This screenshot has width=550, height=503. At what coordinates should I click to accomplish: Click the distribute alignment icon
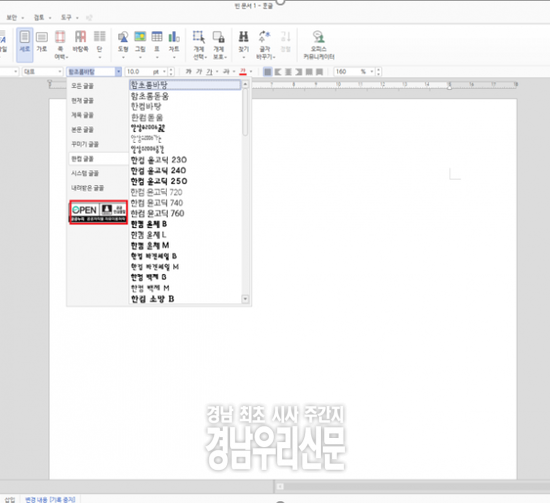pyautogui.click(x=309, y=72)
